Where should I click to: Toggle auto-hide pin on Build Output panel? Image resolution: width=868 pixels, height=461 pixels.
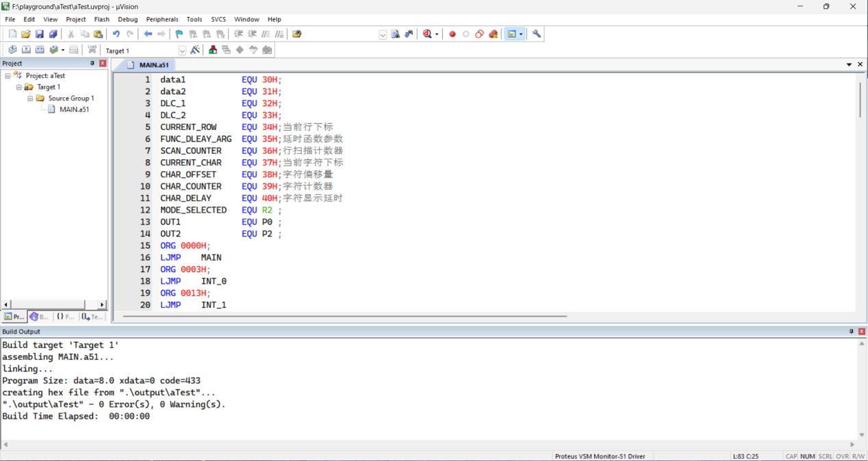[x=852, y=332]
